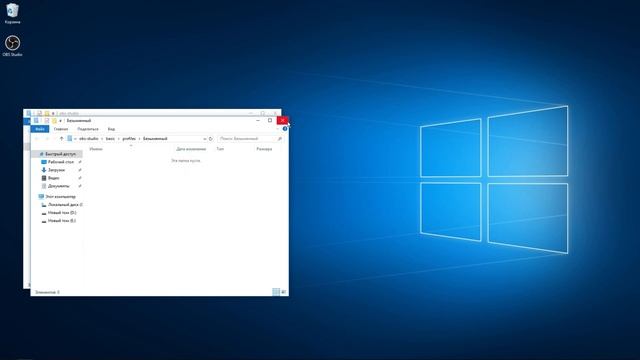
Task: Open Новый том (E:) in the navigation pane
Action: [62, 220]
